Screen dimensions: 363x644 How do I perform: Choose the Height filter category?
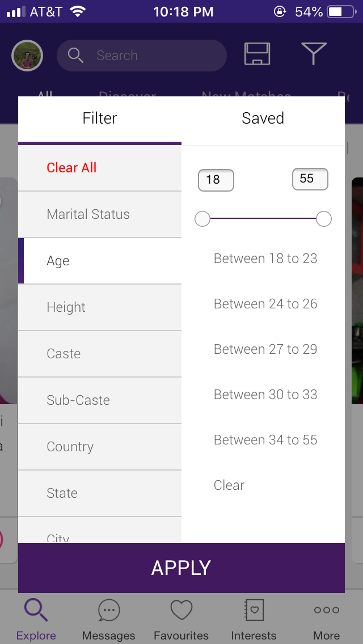(100, 307)
